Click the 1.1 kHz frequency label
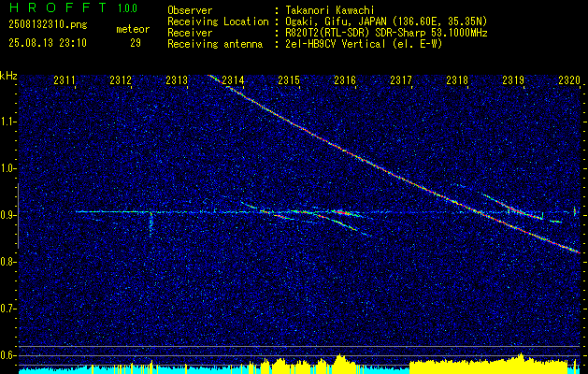This screenshot has height=374, width=588. coord(7,122)
